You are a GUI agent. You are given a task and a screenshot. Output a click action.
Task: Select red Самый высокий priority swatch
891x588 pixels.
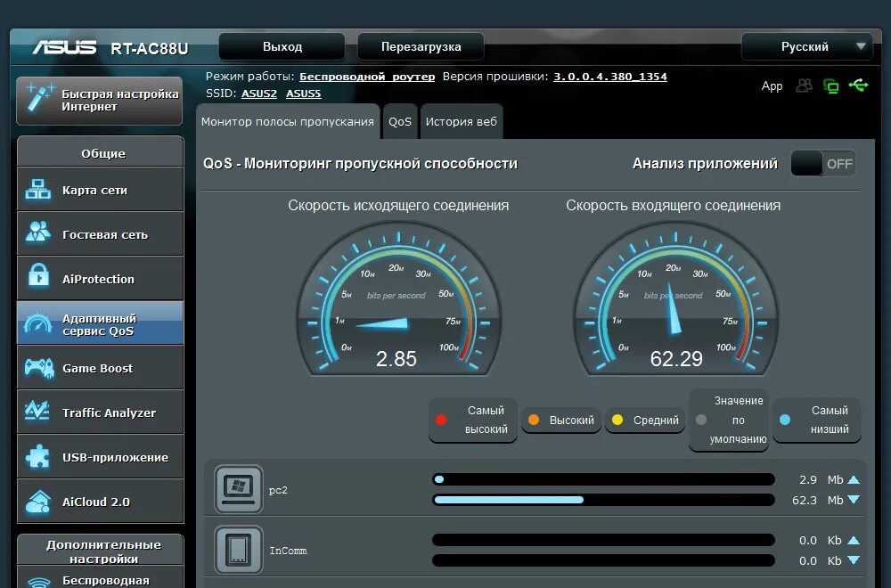point(441,420)
